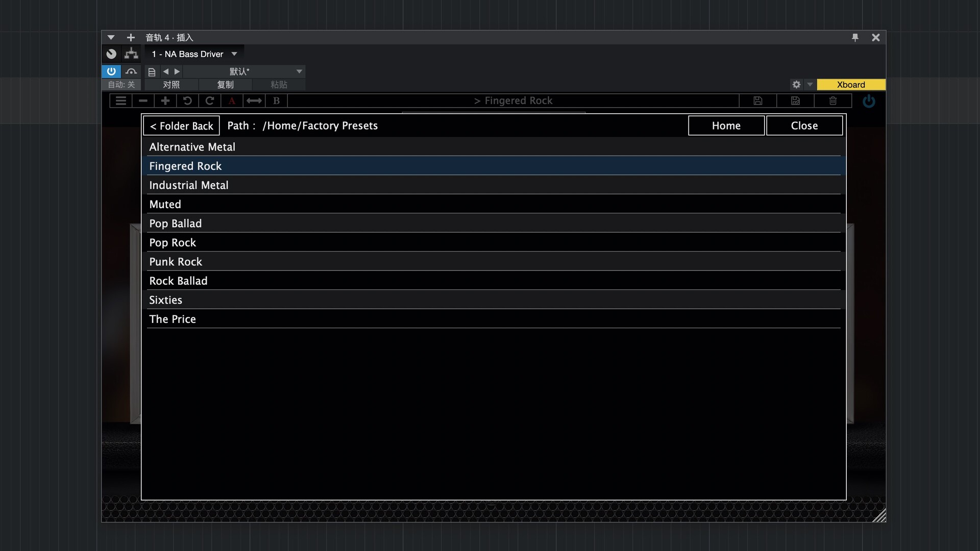Toggle the bypass arc icon
The height and width of the screenshot is (551, 980).
pyautogui.click(x=131, y=71)
